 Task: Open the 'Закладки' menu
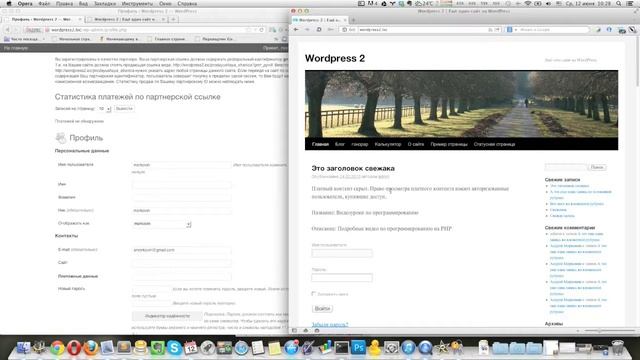point(105,3)
